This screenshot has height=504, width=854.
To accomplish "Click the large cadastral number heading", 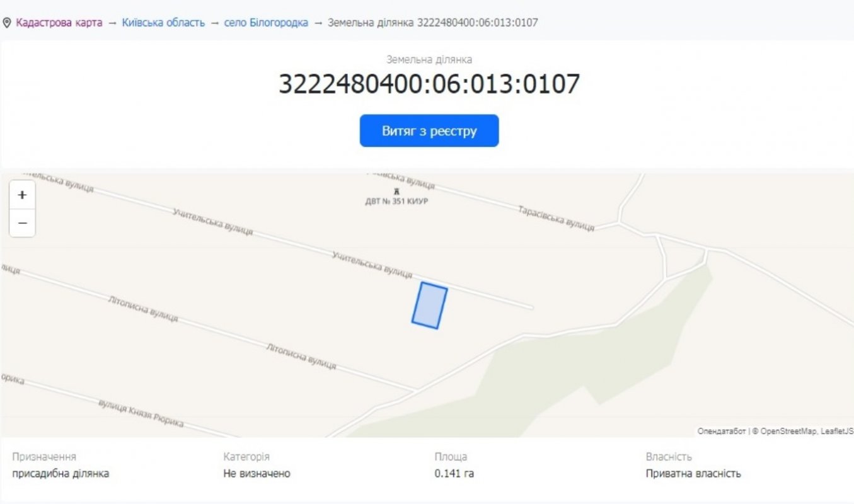I will tap(429, 84).
